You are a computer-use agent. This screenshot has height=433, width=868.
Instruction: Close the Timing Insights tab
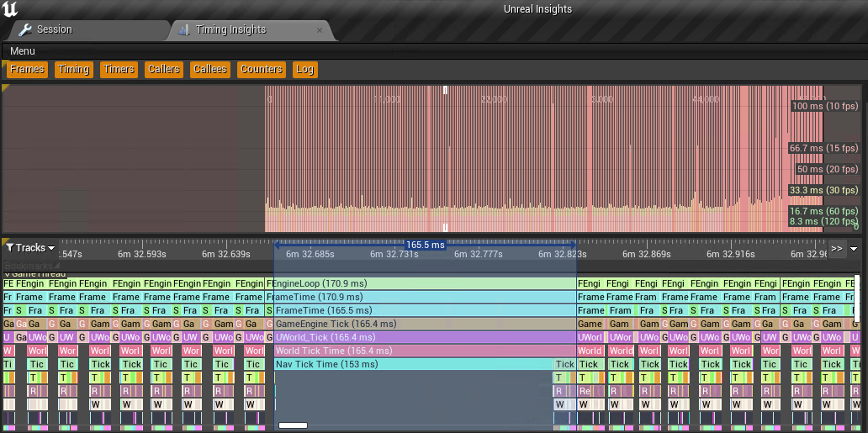point(320,30)
